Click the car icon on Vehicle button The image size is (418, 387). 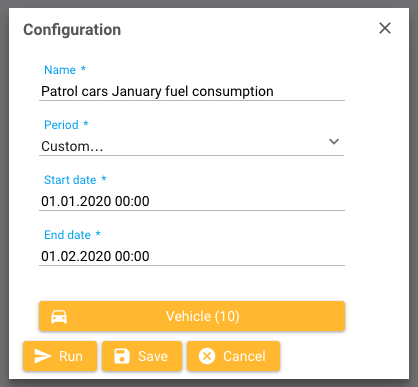click(59, 316)
